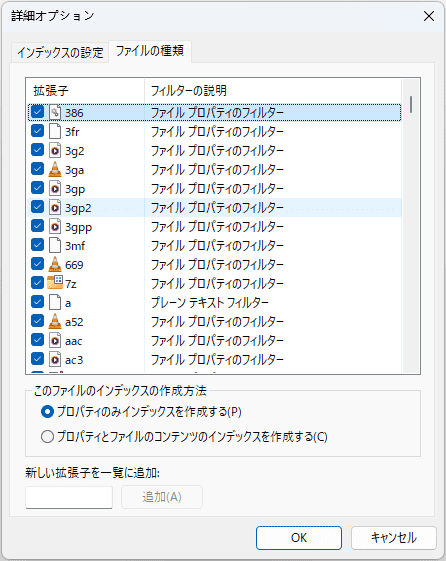Click the media icon next to aac
Screen dimensions: 446x561
click(x=55, y=340)
